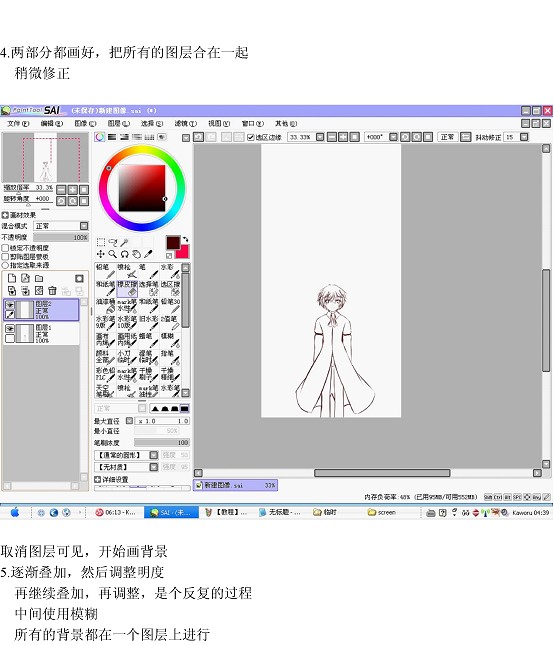Adjust the 笔刷浓度 brush density slider
The image size is (554, 645).
click(x=162, y=443)
